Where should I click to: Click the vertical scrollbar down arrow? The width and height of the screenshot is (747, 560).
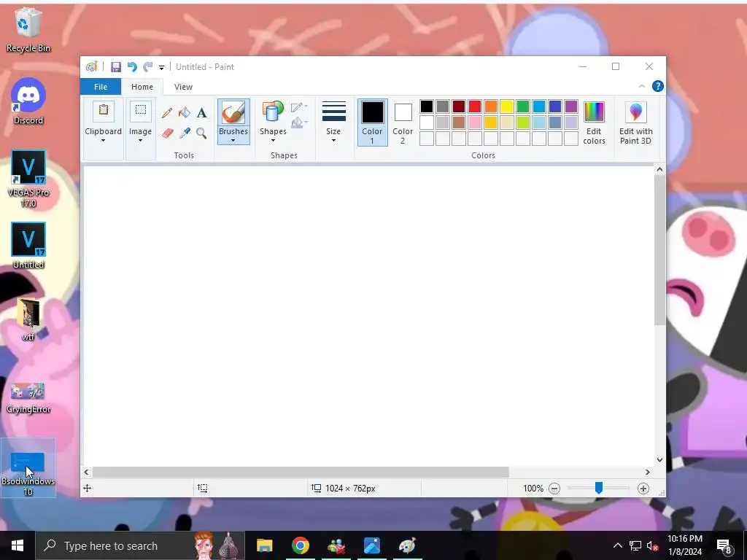pyautogui.click(x=659, y=460)
